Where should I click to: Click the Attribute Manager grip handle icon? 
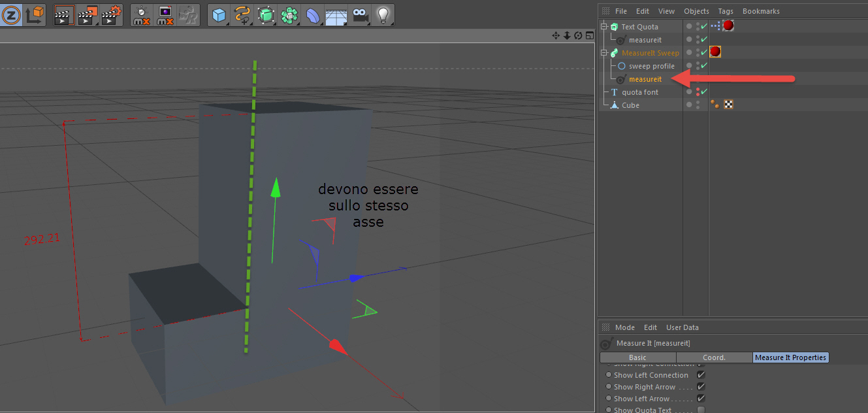point(605,327)
